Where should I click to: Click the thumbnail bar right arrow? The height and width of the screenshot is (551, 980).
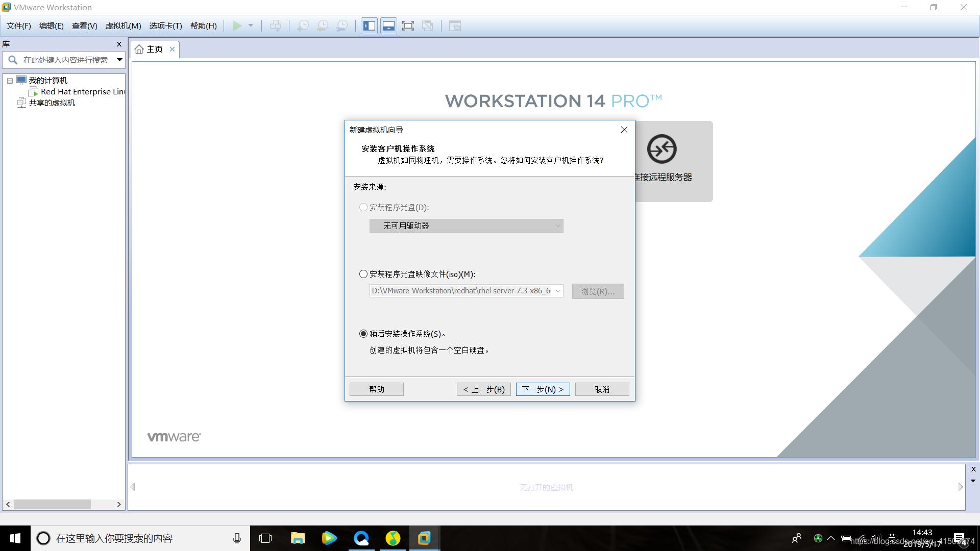point(961,487)
